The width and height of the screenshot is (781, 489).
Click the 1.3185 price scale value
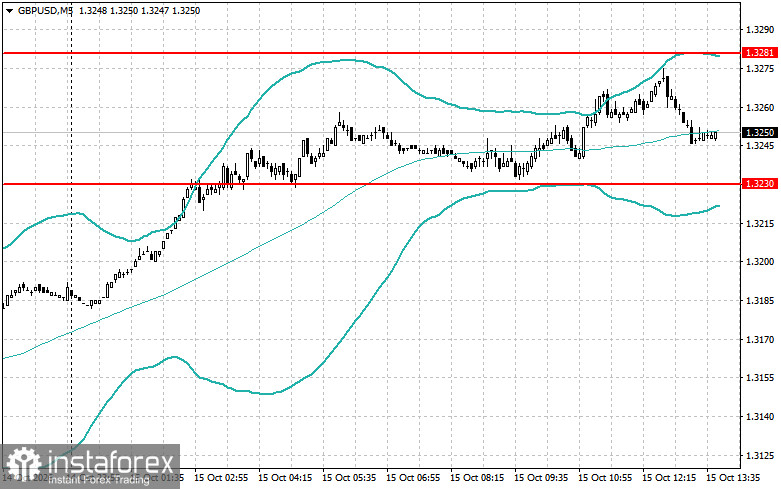pos(760,301)
